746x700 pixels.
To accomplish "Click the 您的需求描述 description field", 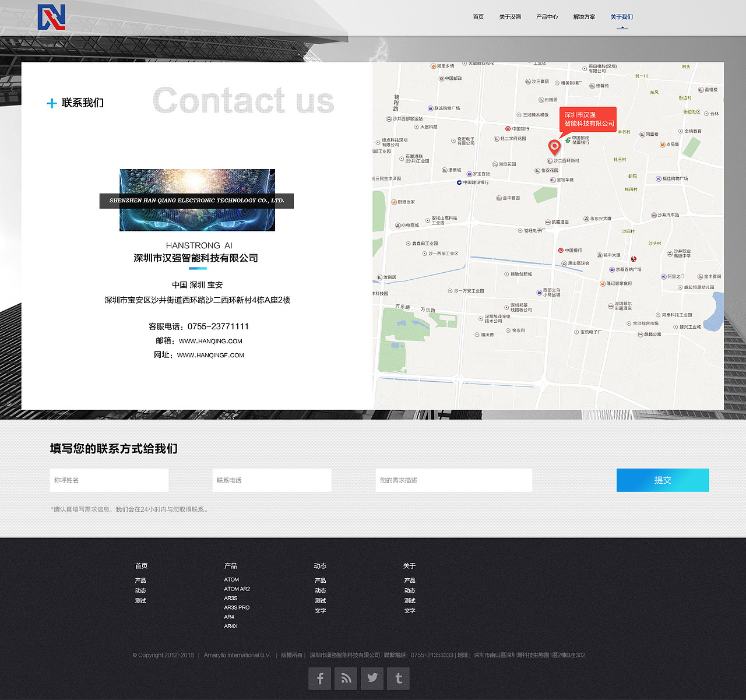I will coord(454,480).
